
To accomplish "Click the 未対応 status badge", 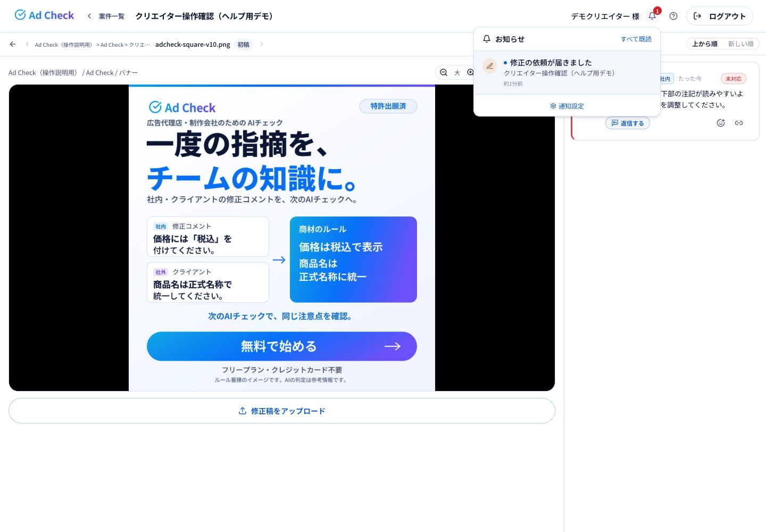I will [x=734, y=79].
